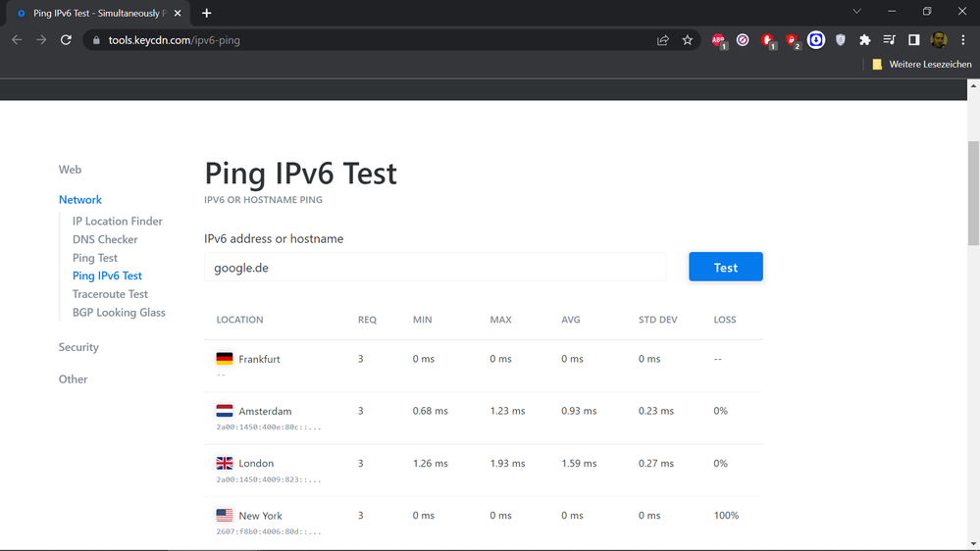Viewport: 980px width, 551px height.
Task: Open a new browser tab
Action: pos(207,14)
